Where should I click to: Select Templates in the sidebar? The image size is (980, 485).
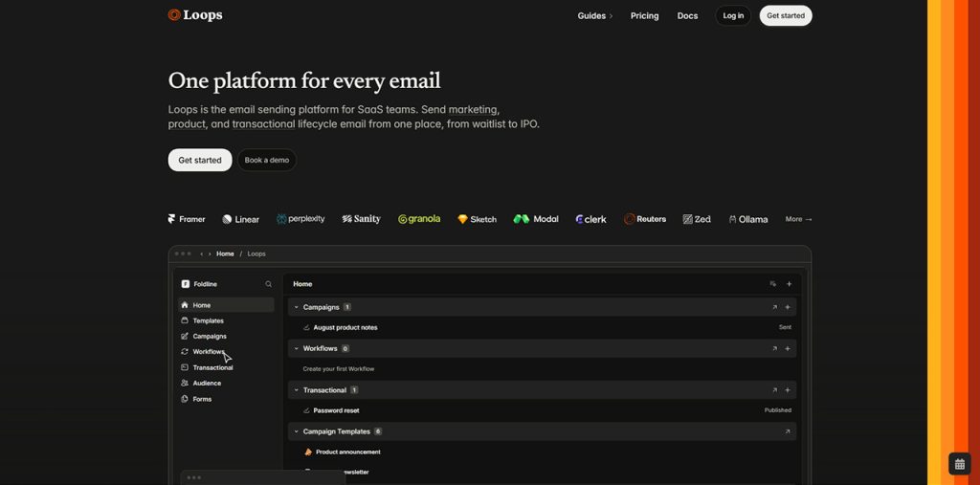226,320
